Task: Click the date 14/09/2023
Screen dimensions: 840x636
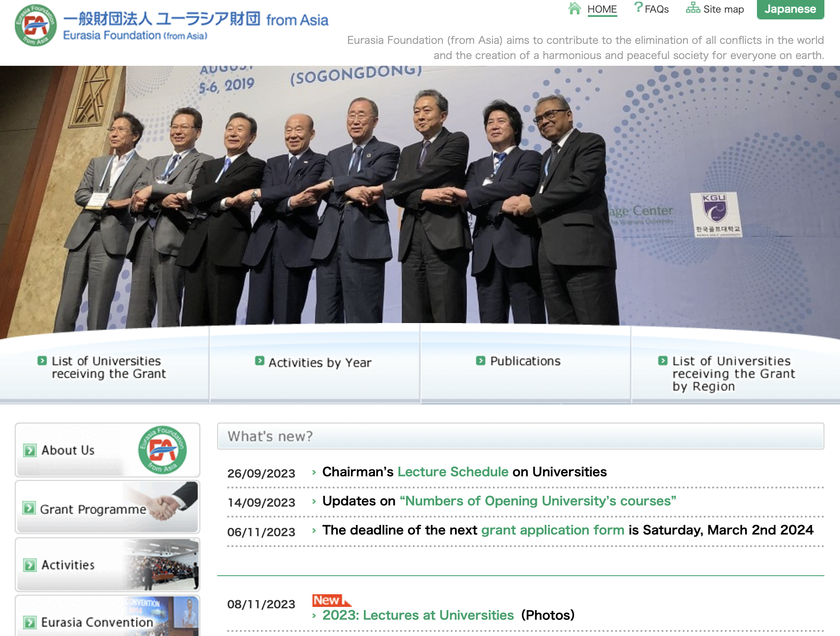Action: coord(261,502)
